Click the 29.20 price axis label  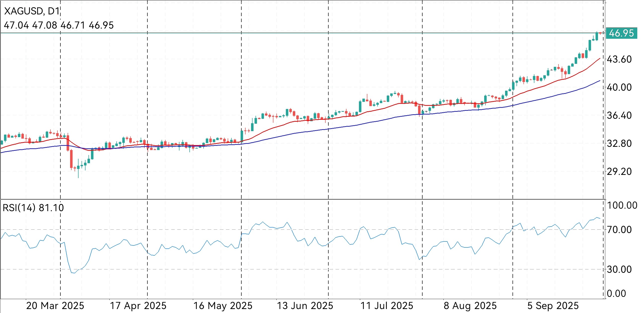coord(619,172)
